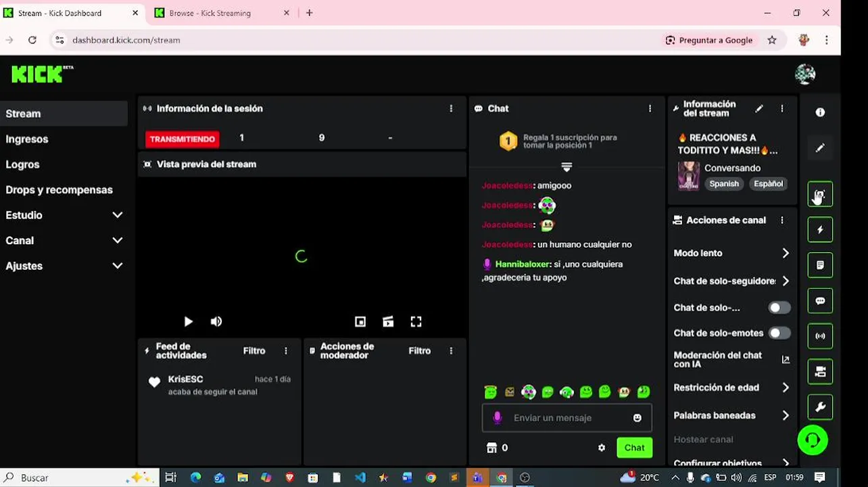Image resolution: width=868 pixels, height=487 pixels.
Task: Open the profile avatar menu
Action: click(804, 74)
